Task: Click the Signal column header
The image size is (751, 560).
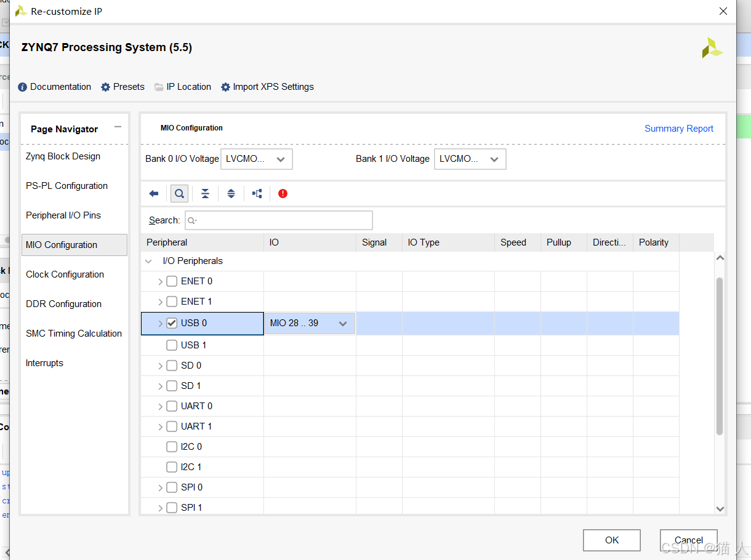Action: (x=379, y=242)
